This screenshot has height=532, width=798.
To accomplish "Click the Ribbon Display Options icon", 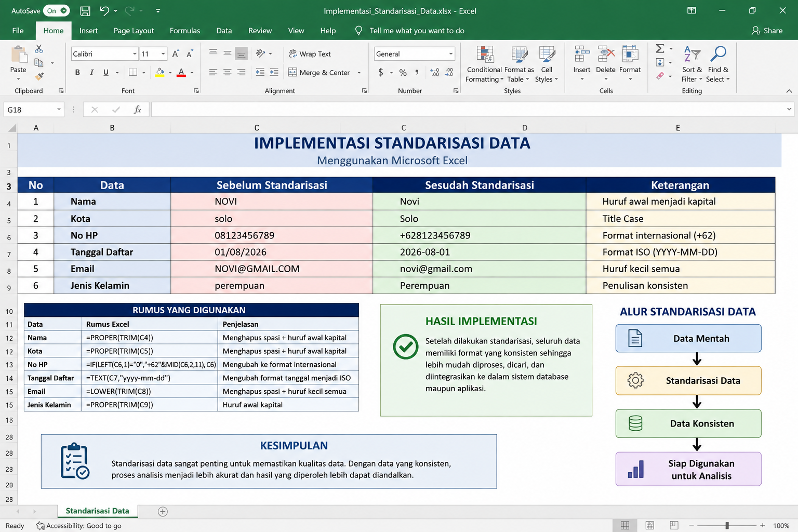I will 691,10.
